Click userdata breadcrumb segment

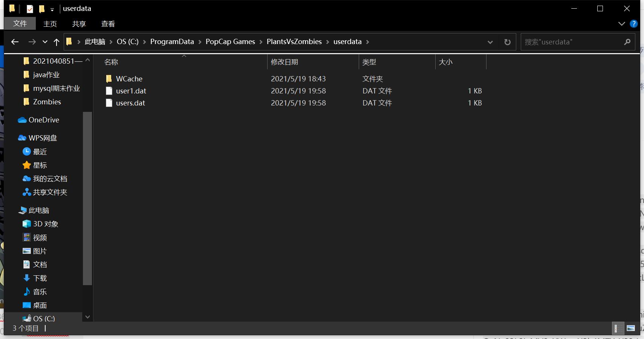tap(347, 41)
